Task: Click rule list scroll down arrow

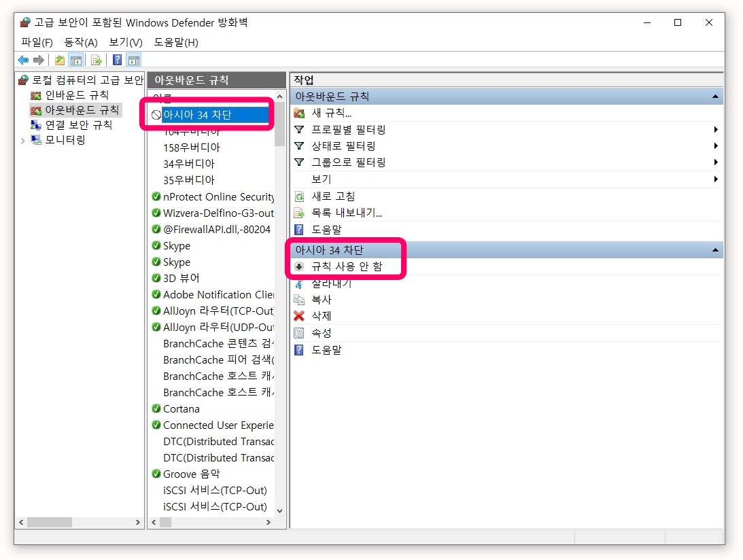Action: click(x=279, y=510)
